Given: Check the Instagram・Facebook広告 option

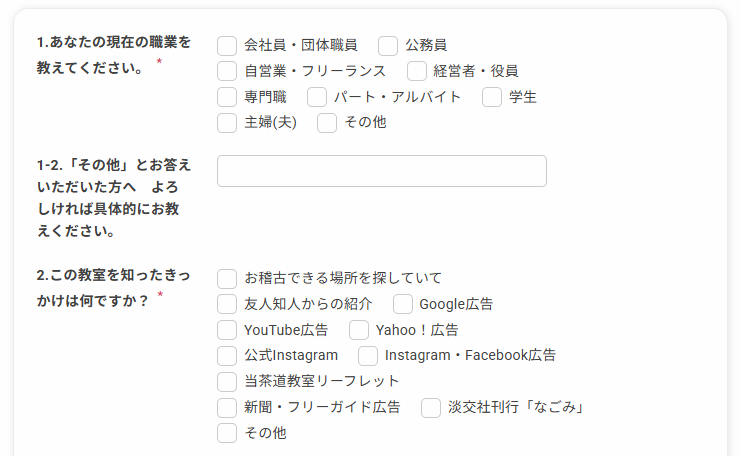Looking at the screenshot, I should tap(368, 355).
